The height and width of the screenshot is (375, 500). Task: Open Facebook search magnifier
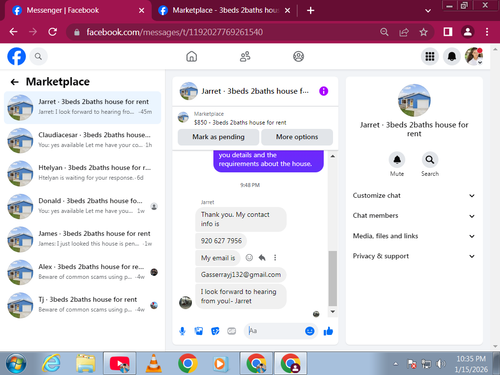(38, 57)
